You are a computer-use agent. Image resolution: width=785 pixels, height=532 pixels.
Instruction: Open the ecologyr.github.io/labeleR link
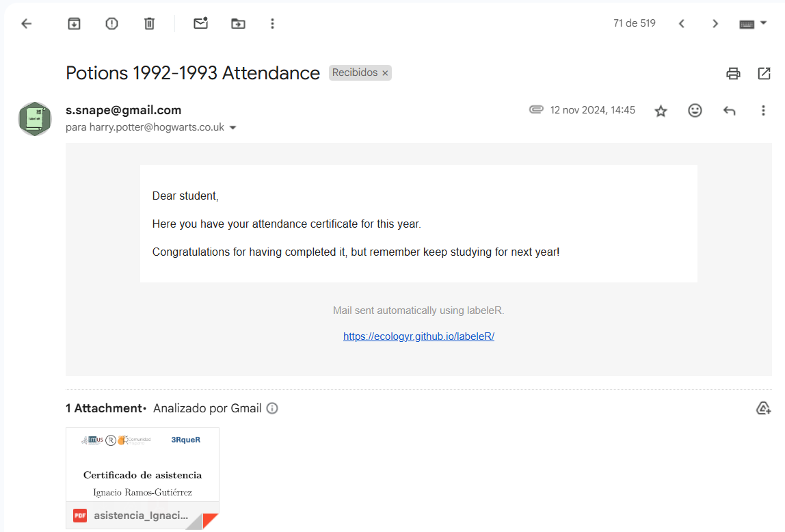[x=418, y=336]
